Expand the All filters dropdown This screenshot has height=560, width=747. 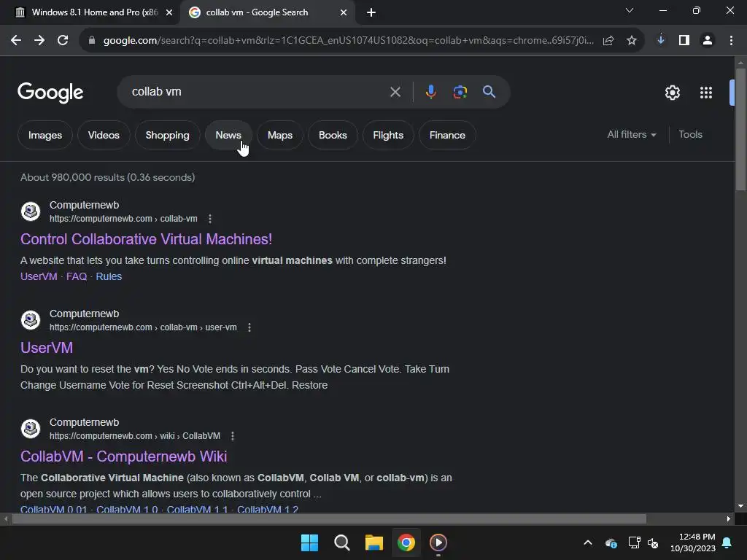pyautogui.click(x=631, y=135)
